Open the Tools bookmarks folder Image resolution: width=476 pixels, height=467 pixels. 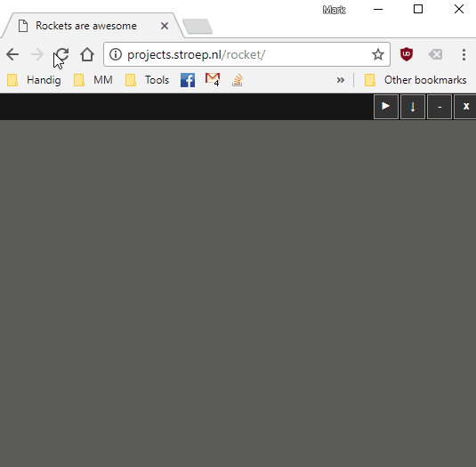click(x=147, y=80)
